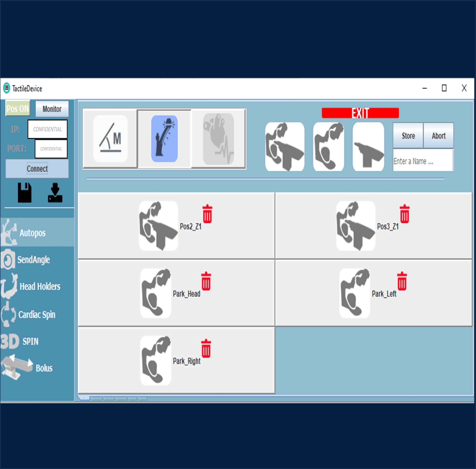The width and height of the screenshot is (476, 469).
Task: Select the blue C-arm lamp mode icon
Action: (x=164, y=139)
